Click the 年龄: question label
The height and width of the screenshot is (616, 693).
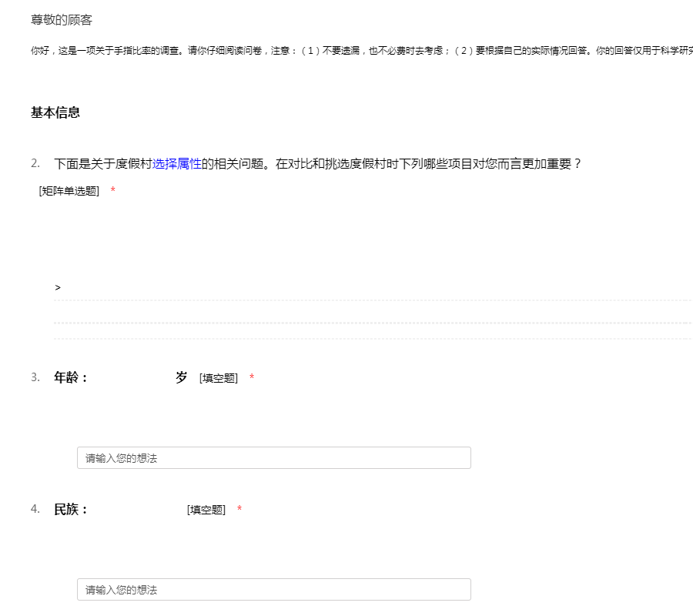(x=72, y=377)
